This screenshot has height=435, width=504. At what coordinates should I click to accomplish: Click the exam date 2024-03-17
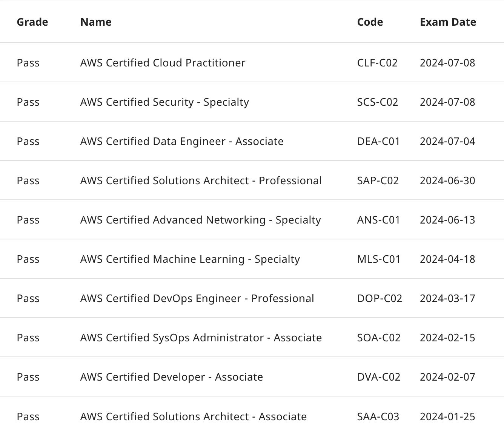click(448, 298)
